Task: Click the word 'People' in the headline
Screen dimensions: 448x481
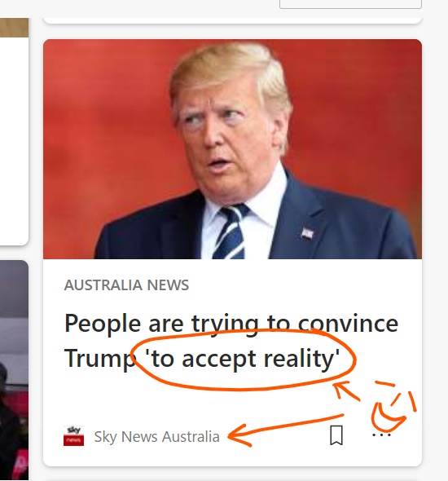Action: click(103, 324)
